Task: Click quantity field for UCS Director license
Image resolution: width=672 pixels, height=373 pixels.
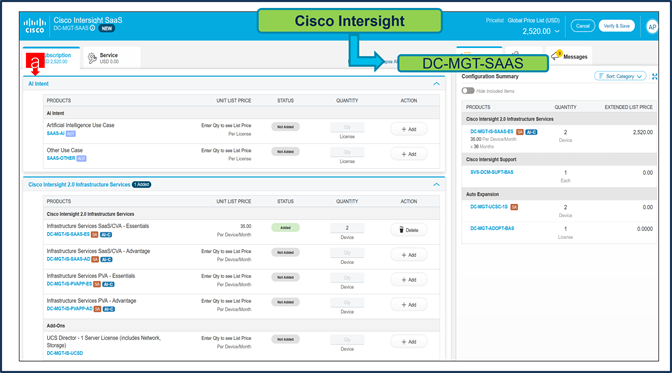Action: [x=347, y=340]
